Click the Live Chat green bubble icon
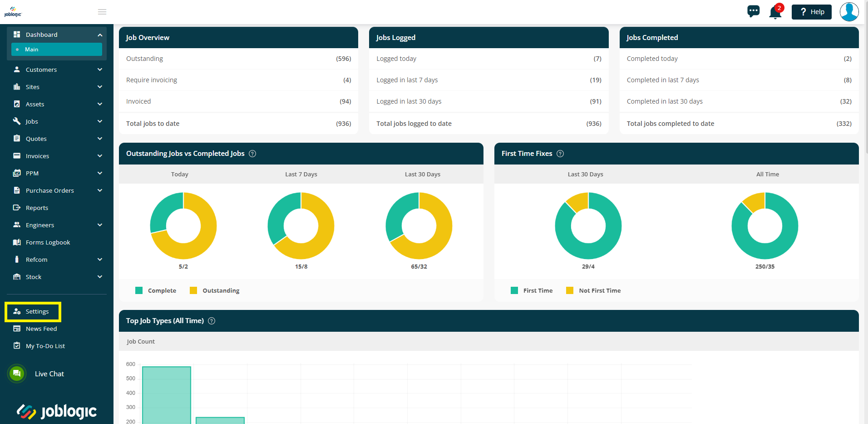Viewport: 868px width, 424px height. click(x=17, y=374)
